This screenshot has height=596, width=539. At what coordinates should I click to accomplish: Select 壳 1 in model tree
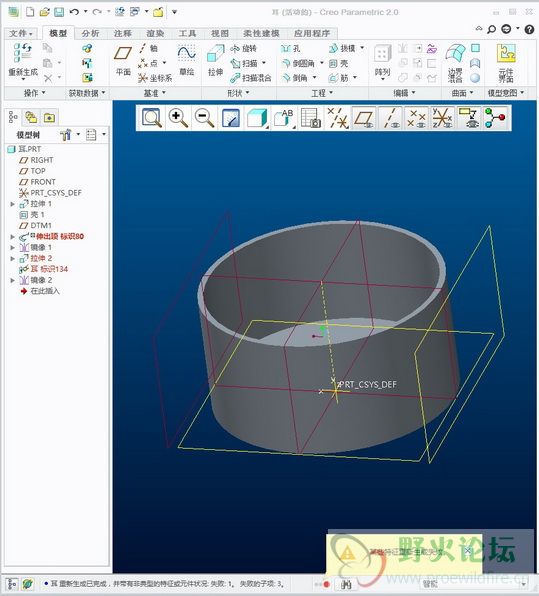point(32,215)
